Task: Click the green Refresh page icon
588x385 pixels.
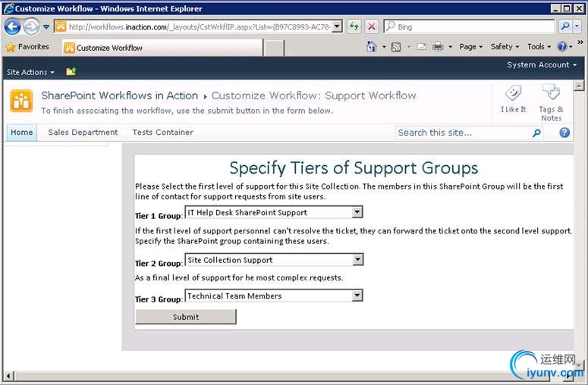Action: [354, 27]
